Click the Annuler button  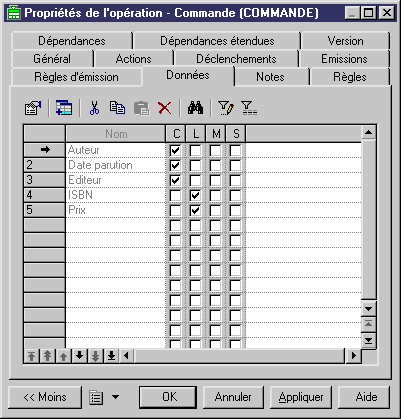pyautogui.click(x=233, y=397)
